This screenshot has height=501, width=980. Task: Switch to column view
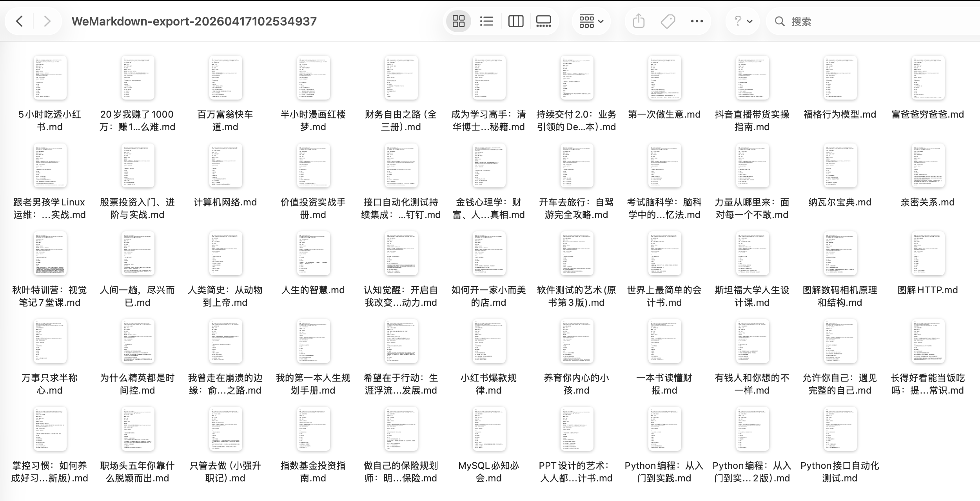click(x=515, y=21)
